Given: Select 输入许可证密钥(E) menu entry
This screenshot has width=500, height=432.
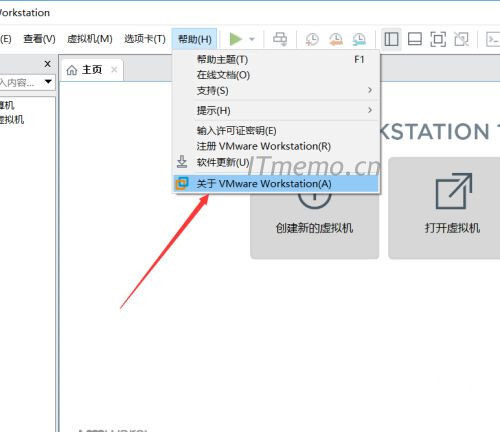Looking at the screenshot, I should coord(277,130).
